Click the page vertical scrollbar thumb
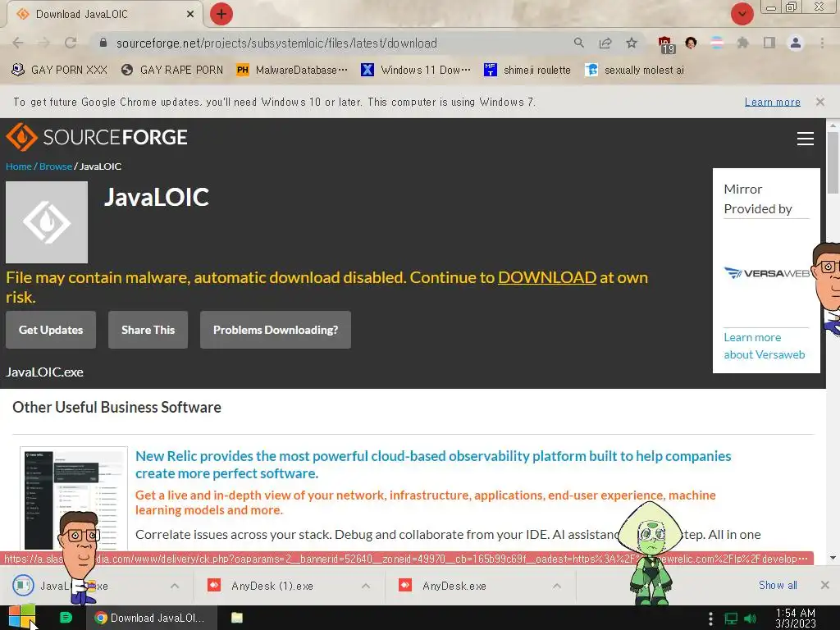Viewport: 840px width, 630px height. [833, 163]
